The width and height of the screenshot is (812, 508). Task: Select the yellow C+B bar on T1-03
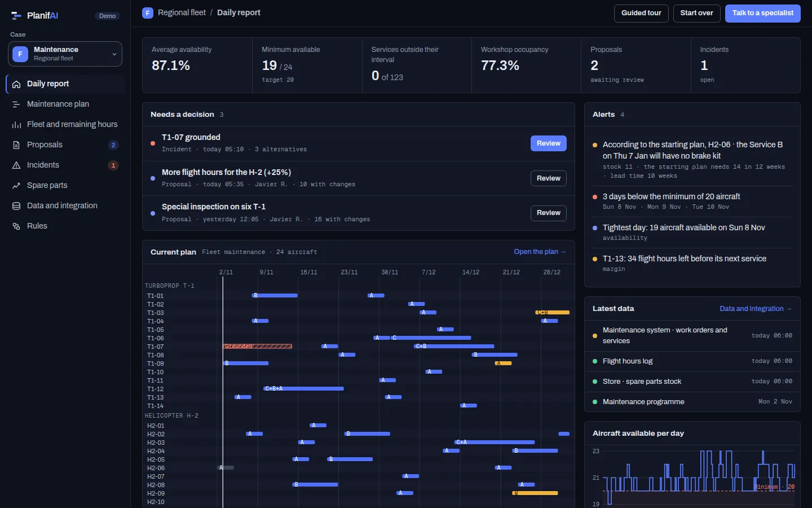(552, 313)
